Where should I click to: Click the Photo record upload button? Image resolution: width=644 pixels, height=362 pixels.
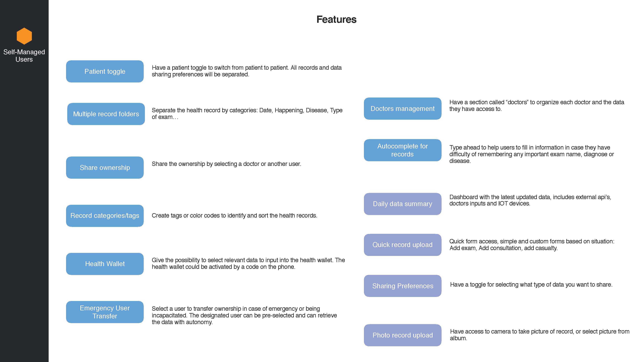click(402, 335)
